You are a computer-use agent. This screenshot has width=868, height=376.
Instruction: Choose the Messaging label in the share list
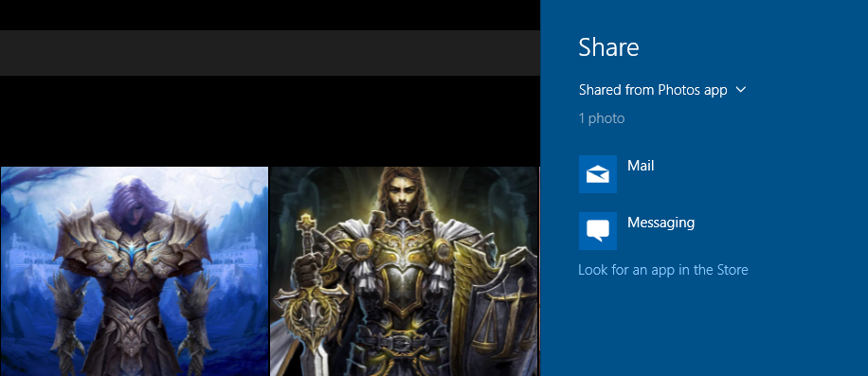pyautogui.click(x=661, y=223)
